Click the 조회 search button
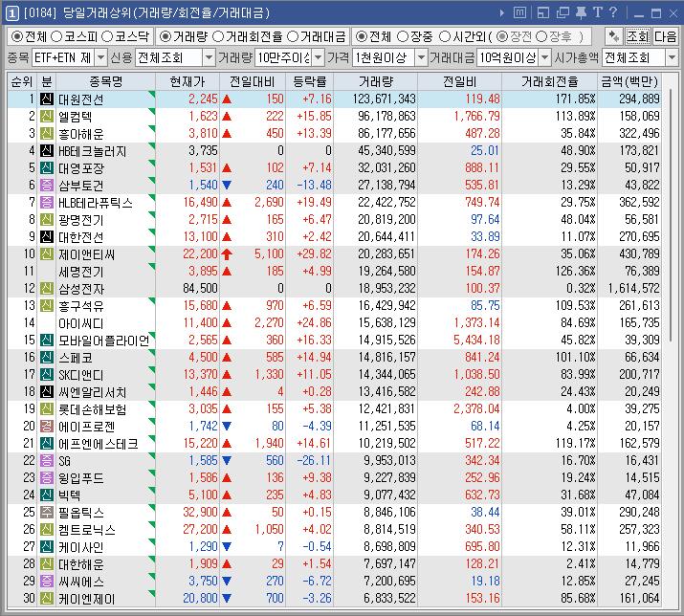 [638, 36]
